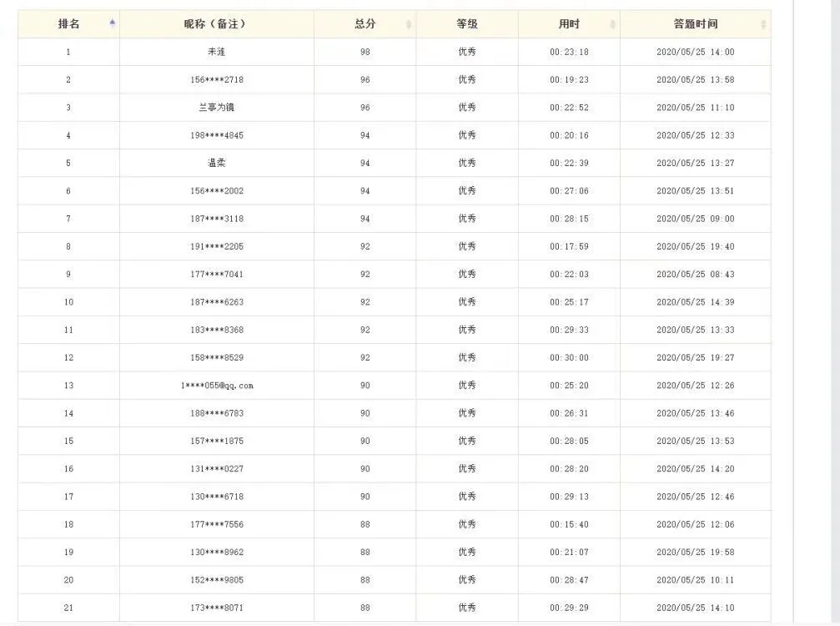The image size is (840, 626).
Task: Select the row for user 198****4845
Action: click(x=217, y=135)
